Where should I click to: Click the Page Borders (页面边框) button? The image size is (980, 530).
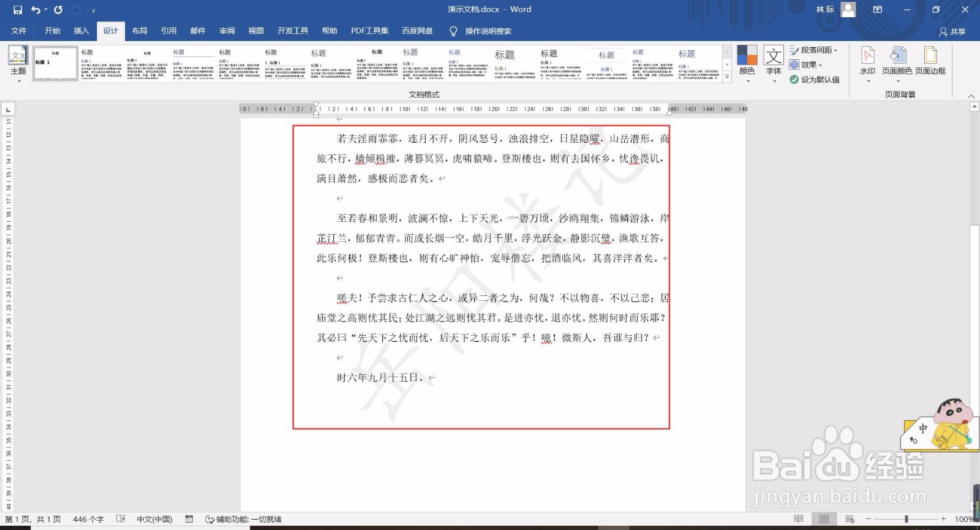(x=930, y=60)
